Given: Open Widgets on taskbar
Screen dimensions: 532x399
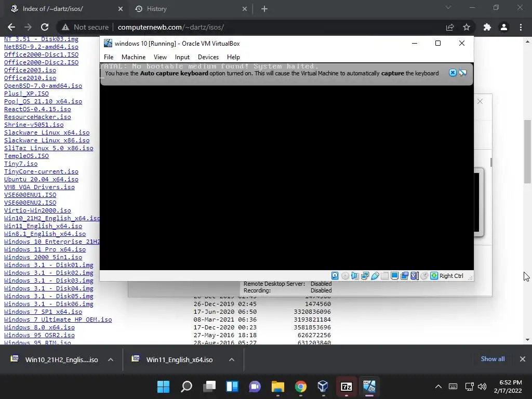Looking at the screenshot, I should coord(232,387).
